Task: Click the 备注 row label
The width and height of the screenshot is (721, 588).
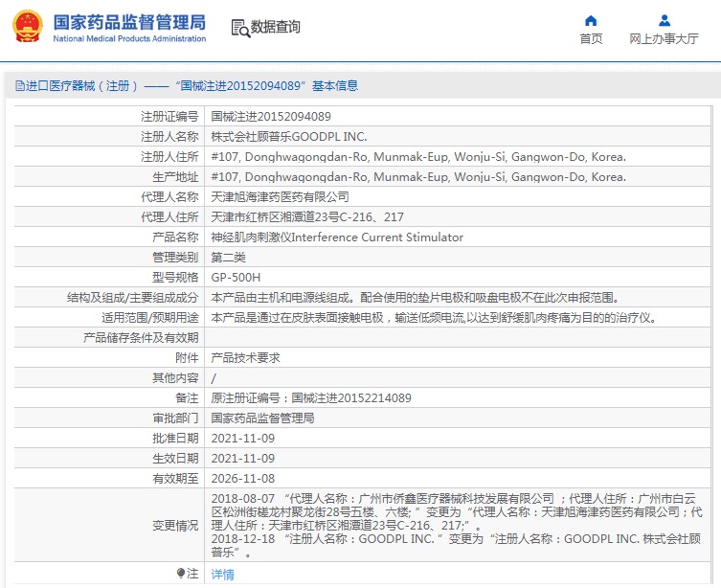Action: pos(187,398)
